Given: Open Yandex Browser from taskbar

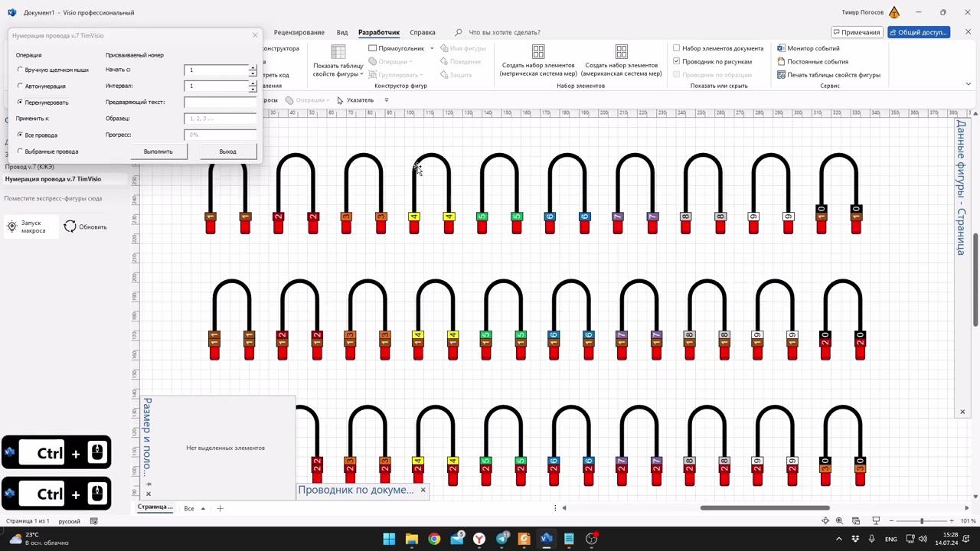Looking at the screenshot, I should point(479,539).
